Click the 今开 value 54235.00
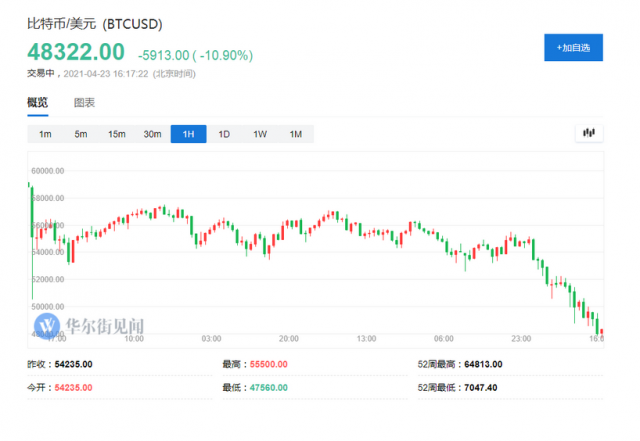Viewport: 640px width, 441px height. [x=73, y=388]
